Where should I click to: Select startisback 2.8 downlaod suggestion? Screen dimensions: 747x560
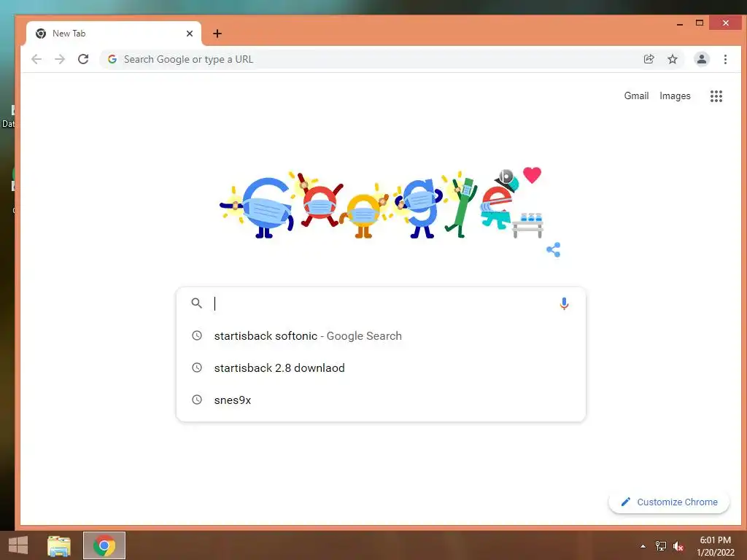[x=381, y=367]
